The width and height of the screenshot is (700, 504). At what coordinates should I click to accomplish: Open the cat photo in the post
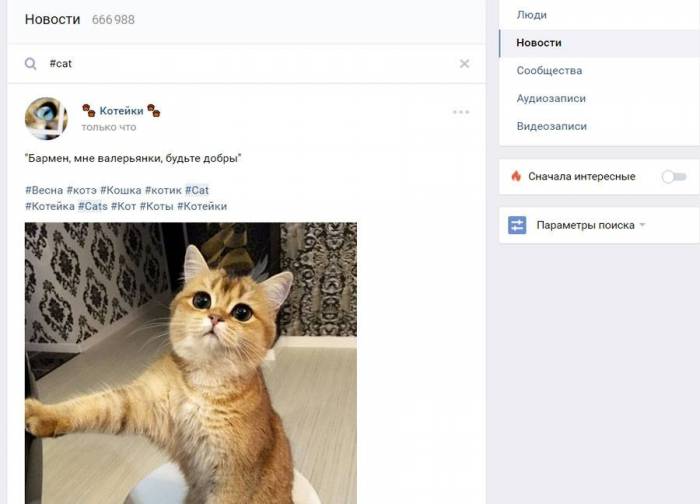(x=190, y=362)
